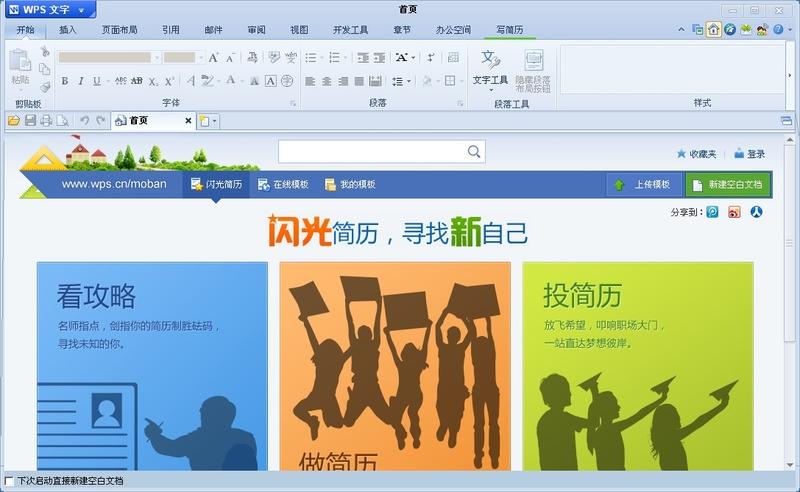Click the 收藏夹 favorites link

[x=696, y=154]
